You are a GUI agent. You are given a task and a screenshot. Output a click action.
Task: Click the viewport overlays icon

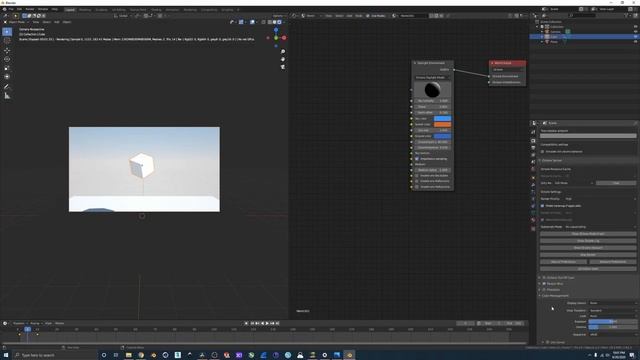tap(253, 22)
